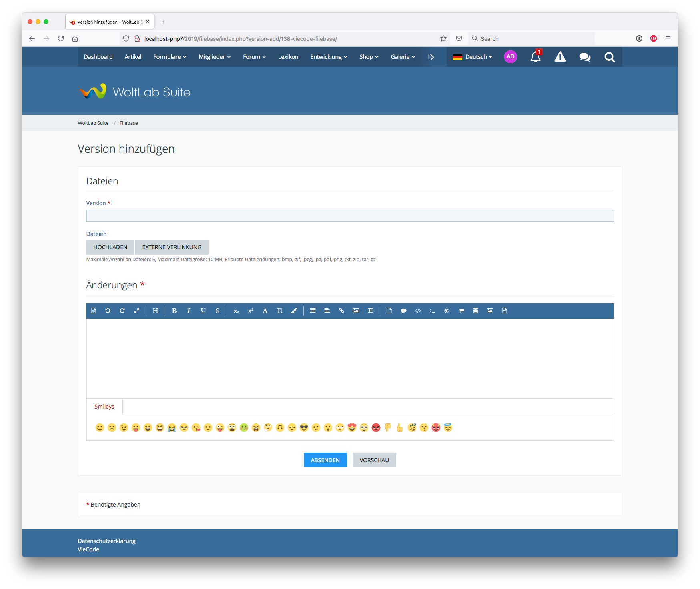Click the undo icon in editor toolbar

click(x=108, y=311)
